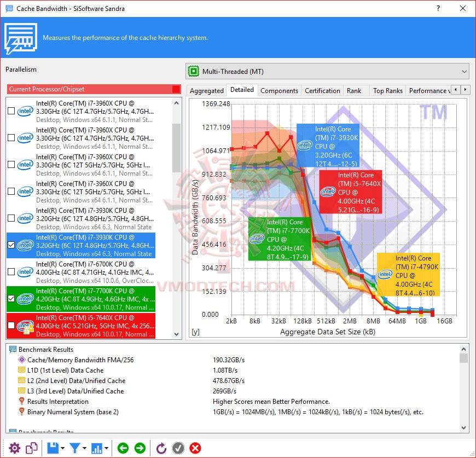Check the second i7-3960X 4.7GHz entry
This screenshot has width=476, height=458.
(11, 137)
